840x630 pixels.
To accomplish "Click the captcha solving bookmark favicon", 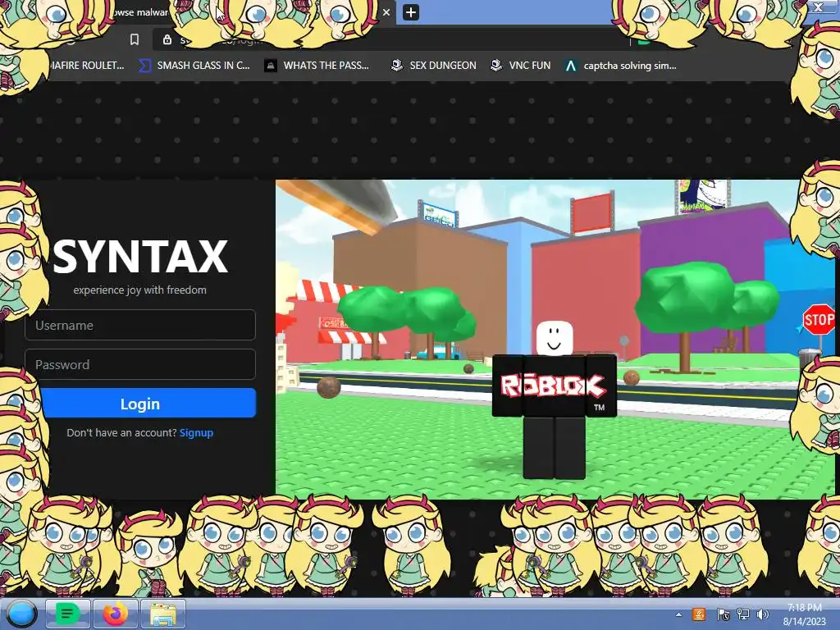I will click(x=571, y=66).
